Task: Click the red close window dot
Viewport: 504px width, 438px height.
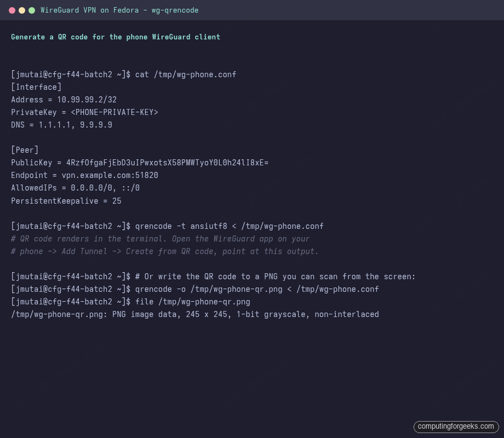Action: pos(12,10)
